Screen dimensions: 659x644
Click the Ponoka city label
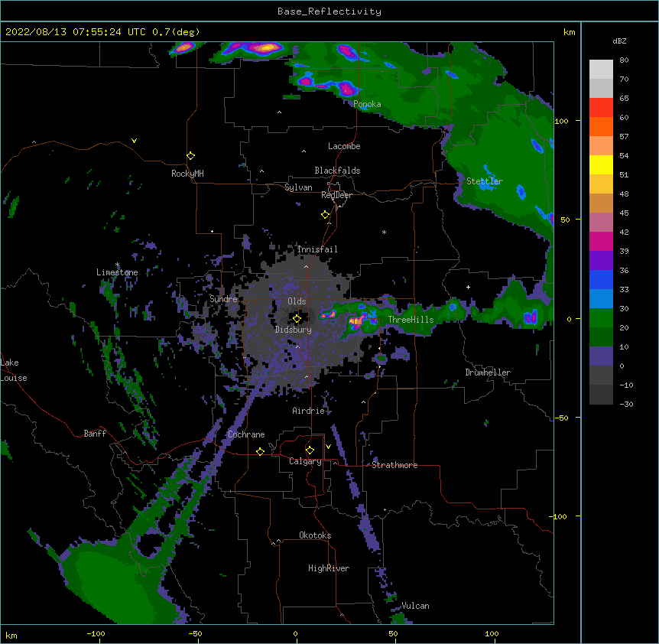point(367,104)
